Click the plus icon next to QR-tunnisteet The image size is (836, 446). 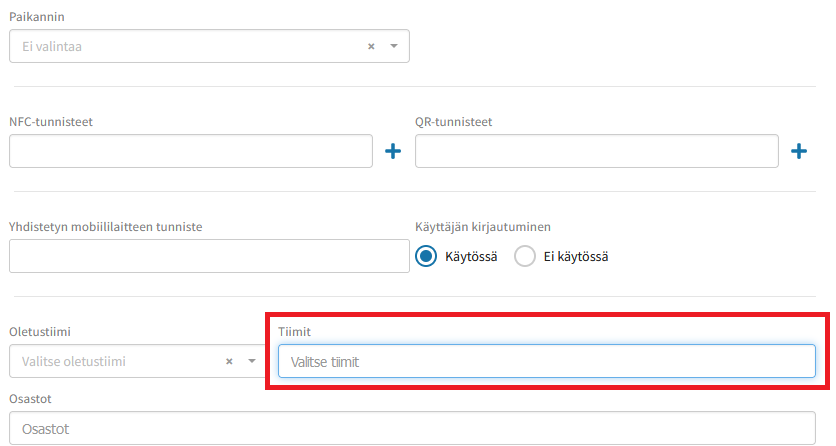(799, 151)
